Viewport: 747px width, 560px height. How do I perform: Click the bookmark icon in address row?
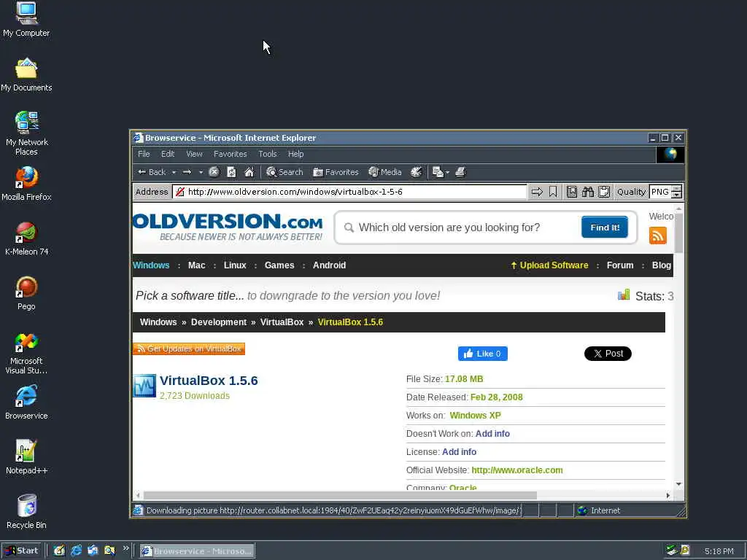click(553, 192)
